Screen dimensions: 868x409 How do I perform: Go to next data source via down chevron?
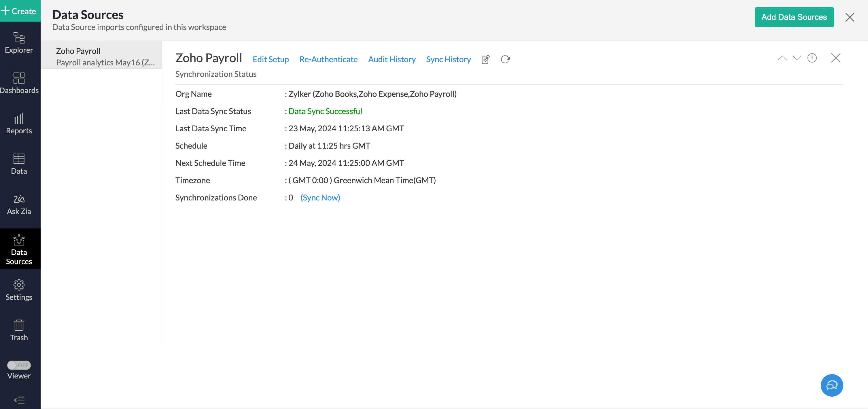point(797,58)
